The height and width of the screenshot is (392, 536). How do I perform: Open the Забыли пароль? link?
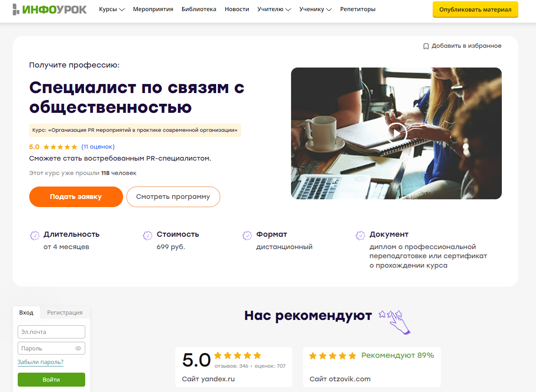tap(40, 362)
